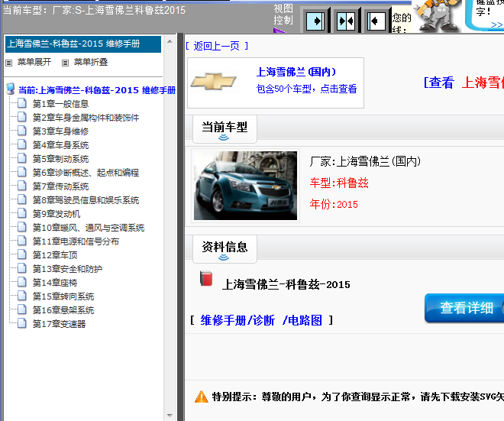Click the computer icon beside 当前:上海雪佛兰
The height and width of the screenshot is (421, 504).
11,89
